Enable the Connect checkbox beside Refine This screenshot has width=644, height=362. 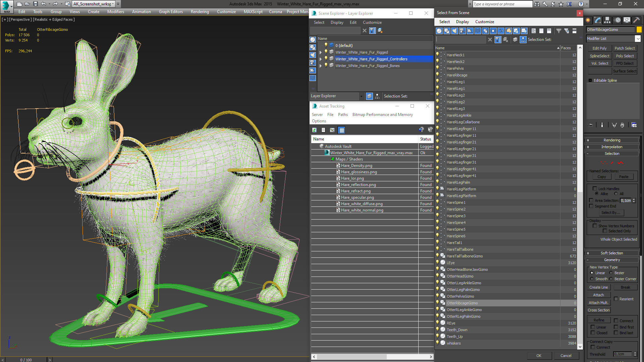point(616,321)
